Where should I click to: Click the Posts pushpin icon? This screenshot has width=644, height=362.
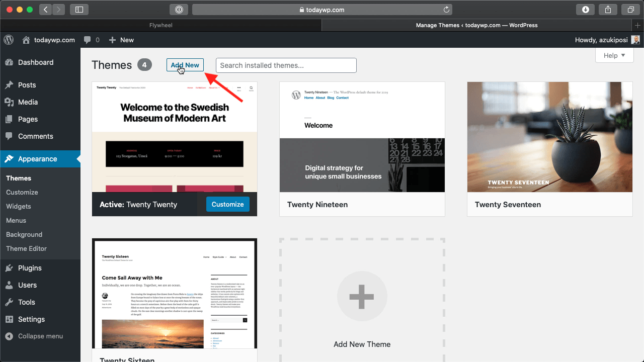point(9,85)
